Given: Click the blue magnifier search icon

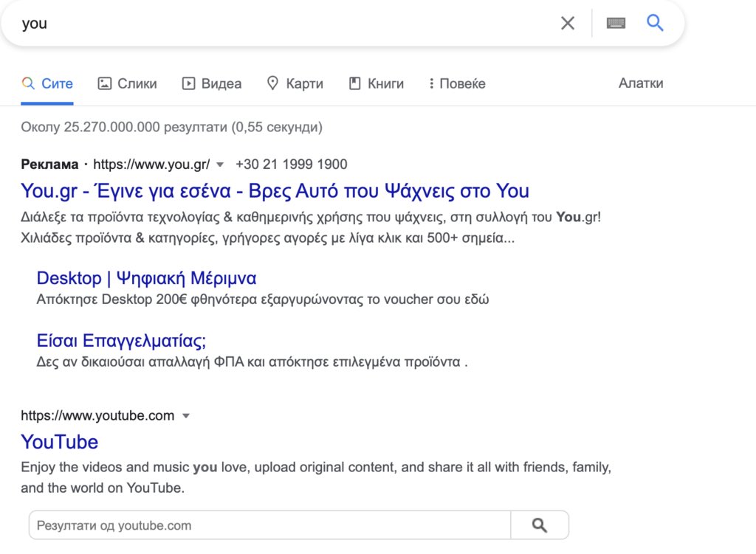Looking at the screenshot, I should pyautogui.click(x=655, y=23).
